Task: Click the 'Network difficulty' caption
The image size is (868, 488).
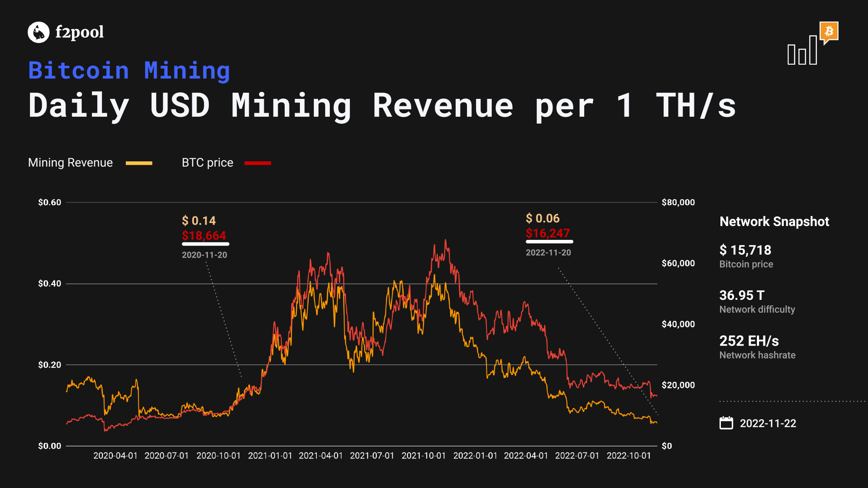Action: (757, 309)
